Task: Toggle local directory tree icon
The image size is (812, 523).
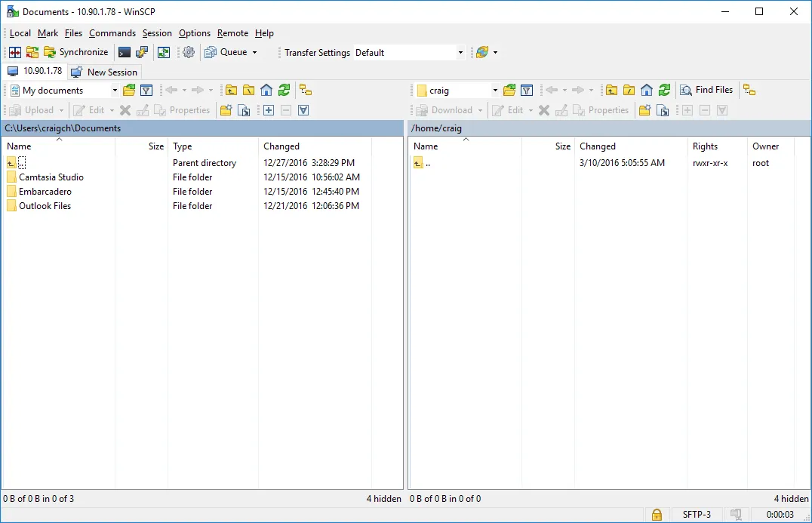Action: tap(306, 91)
